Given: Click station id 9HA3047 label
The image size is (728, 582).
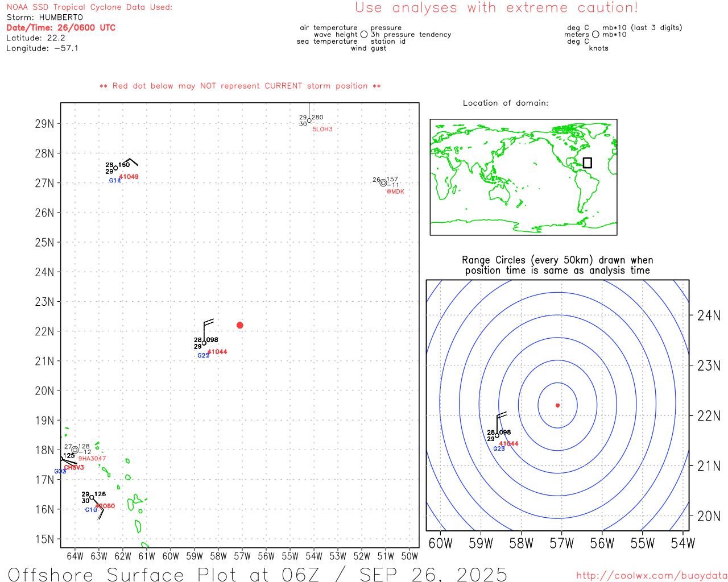Looking at the screenshot, I should tap(92, 459).
